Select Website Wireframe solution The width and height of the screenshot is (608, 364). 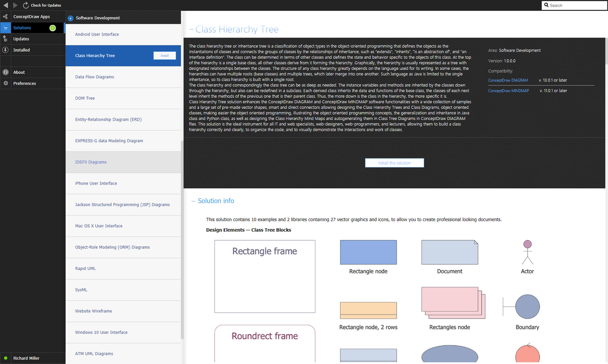123,311
